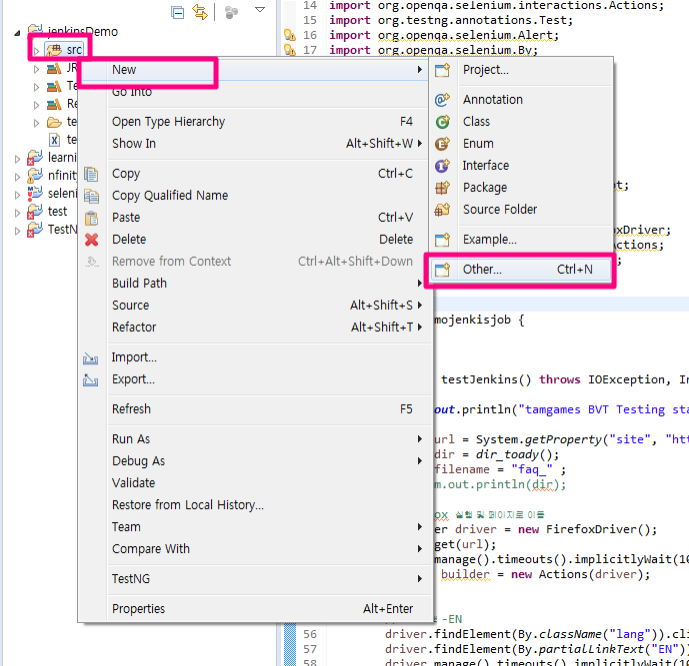Expand the test project tree node

[x=19, y=212]
